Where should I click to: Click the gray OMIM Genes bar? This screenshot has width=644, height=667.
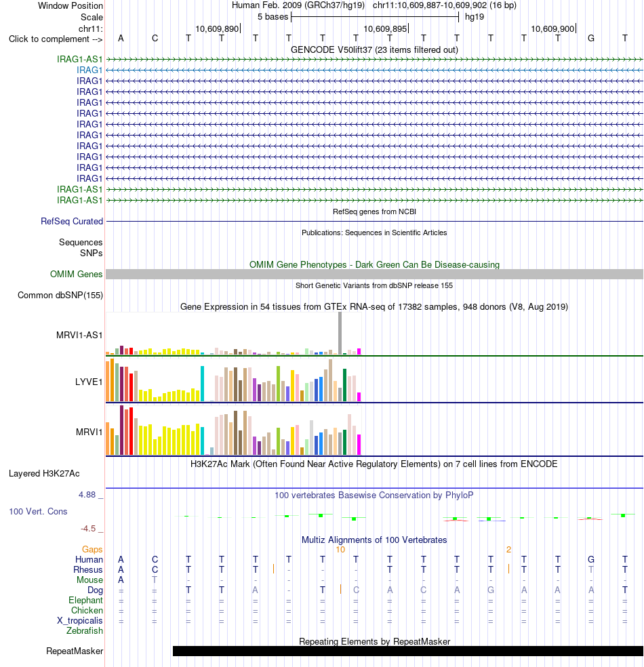pyautogui.click(x=374, y=274)
